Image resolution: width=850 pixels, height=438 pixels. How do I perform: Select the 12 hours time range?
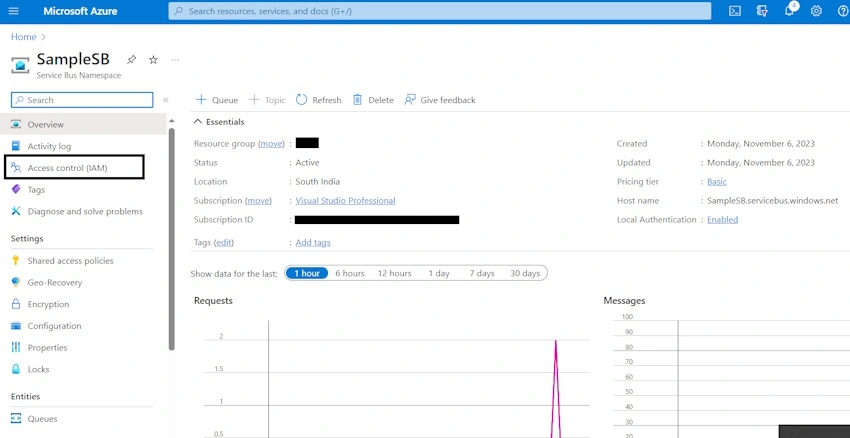(x=395, y=273)
